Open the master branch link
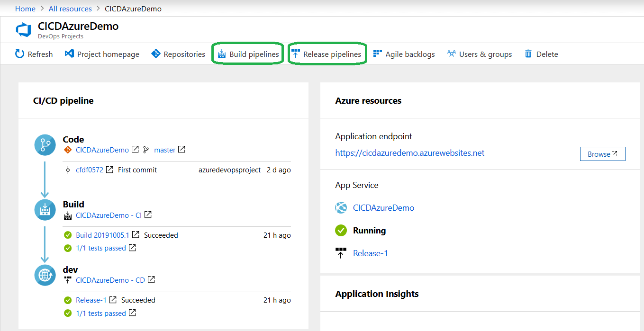 click(165, 150)
